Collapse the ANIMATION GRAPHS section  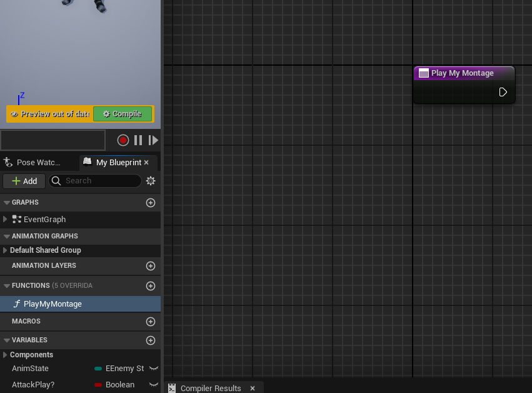pyautogui.click(x=6, y=236)
